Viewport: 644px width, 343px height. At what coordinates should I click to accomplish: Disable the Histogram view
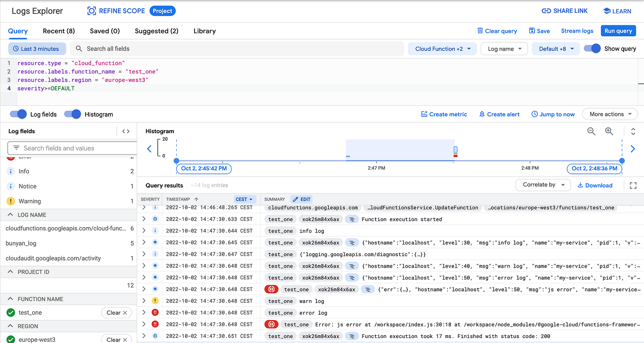(x=72, y=114)
